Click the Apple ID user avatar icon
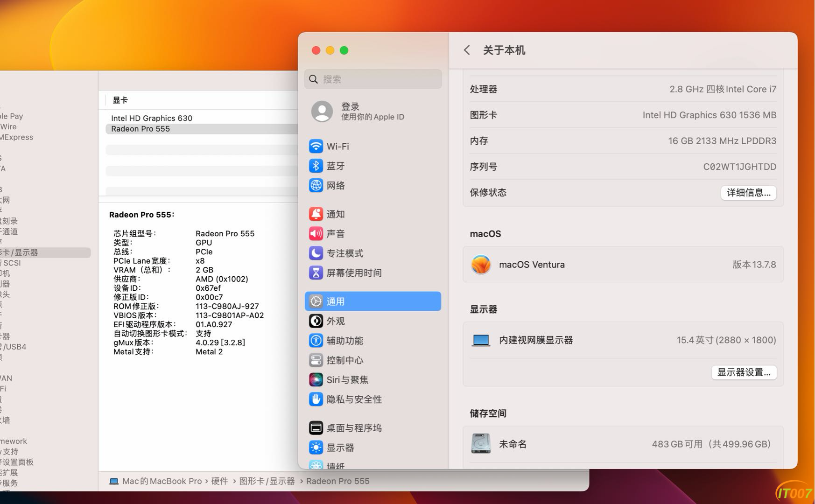Screen dimensions: 815x504 [x=322, y=111]
